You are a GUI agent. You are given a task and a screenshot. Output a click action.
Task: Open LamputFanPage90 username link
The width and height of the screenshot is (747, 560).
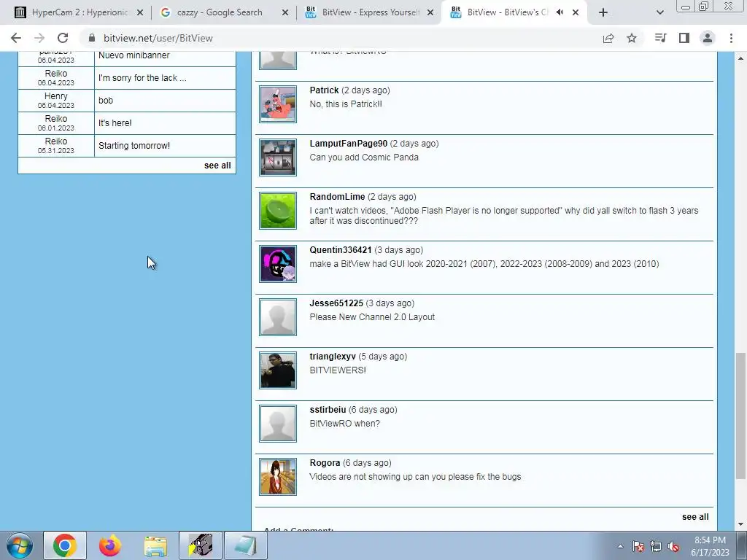pos(348,144)
